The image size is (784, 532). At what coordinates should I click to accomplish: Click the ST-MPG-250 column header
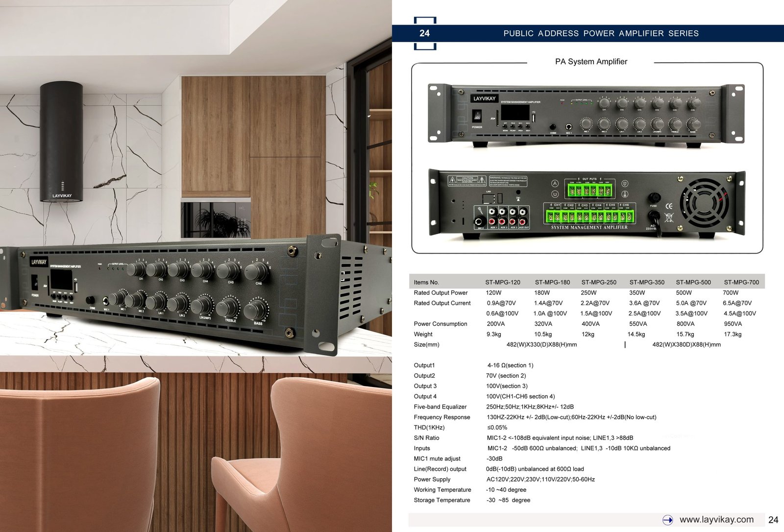[x=599, y=282]
